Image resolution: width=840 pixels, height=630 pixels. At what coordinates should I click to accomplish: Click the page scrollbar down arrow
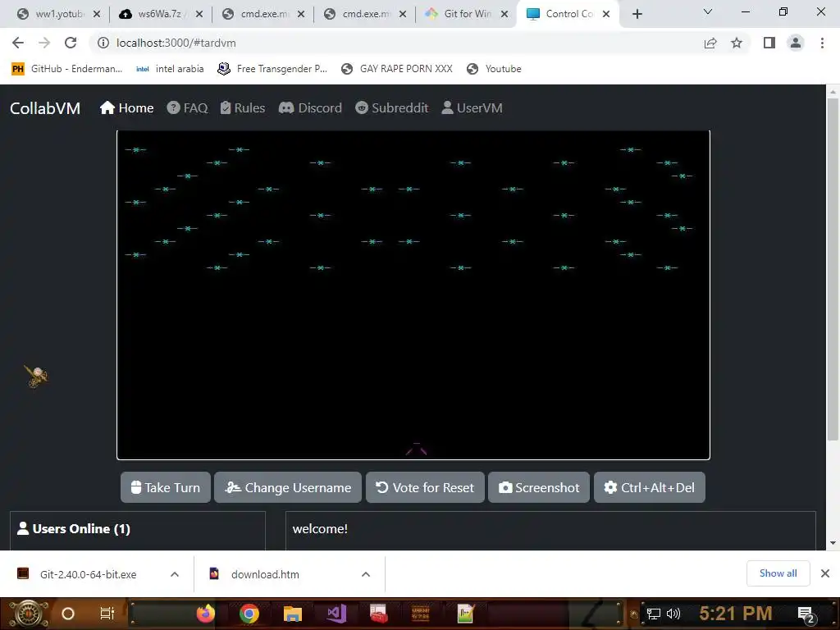pos(833,543)
